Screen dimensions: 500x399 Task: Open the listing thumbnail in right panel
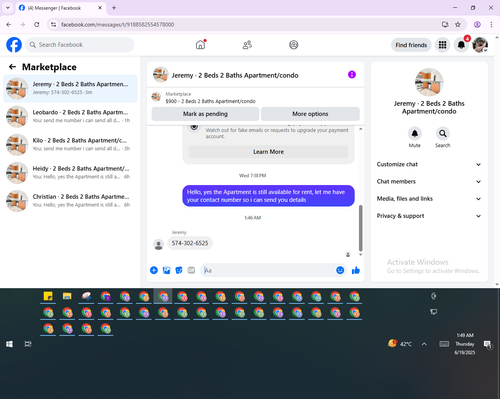point(429,82)
